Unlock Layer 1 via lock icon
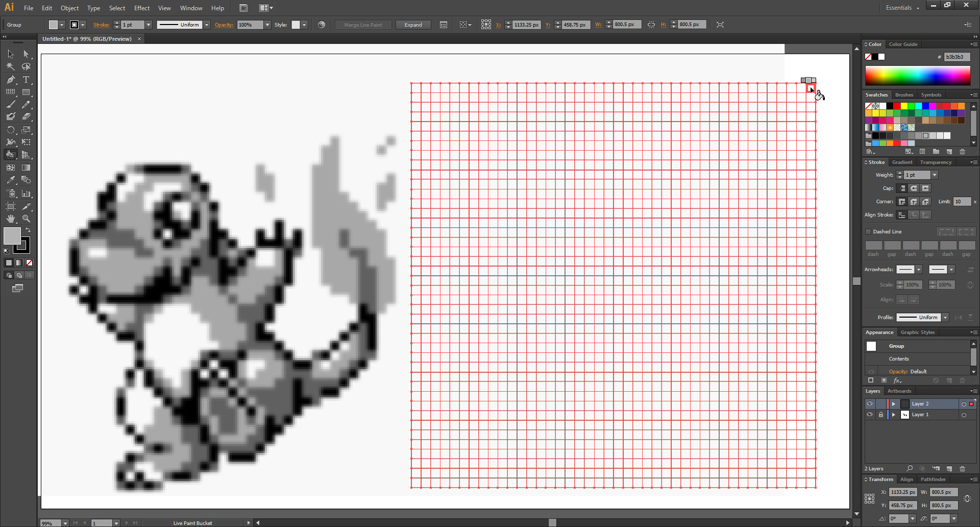The image size is (980, 527). (x=880, y=415)
